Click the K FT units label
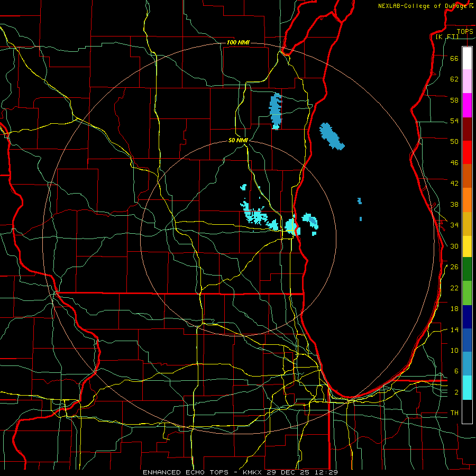The width and height of the screenshot is (476, 476). pyautogui.click(x=447, y=37)
